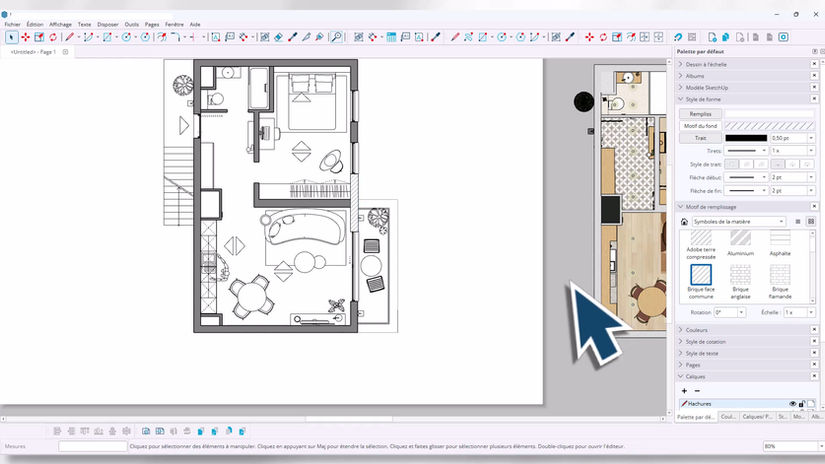Click the Mesures input field
Screen dimensions: 825x464
point(93,446)
